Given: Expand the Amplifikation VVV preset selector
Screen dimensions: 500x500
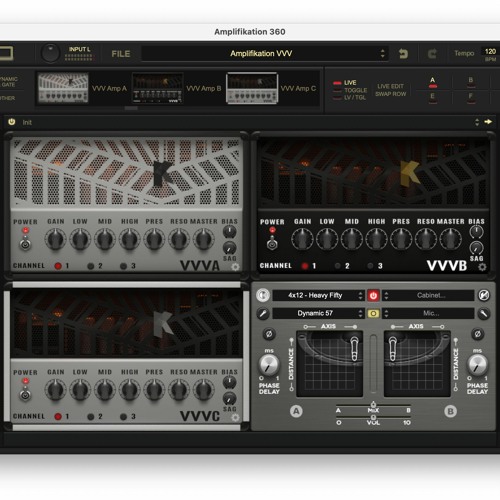Looking at the screenshot, I should coord(265,54).
